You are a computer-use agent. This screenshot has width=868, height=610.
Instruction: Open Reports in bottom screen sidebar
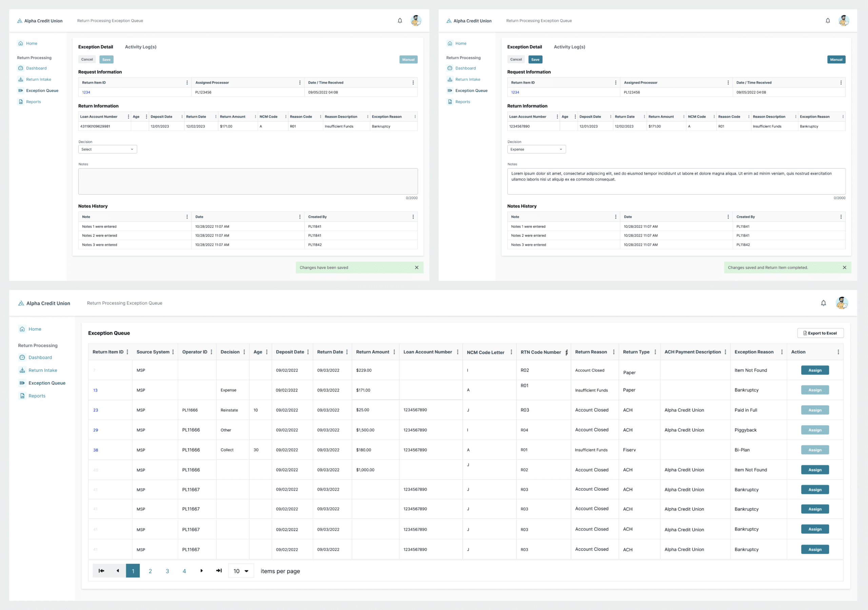(x=32, y=396)
